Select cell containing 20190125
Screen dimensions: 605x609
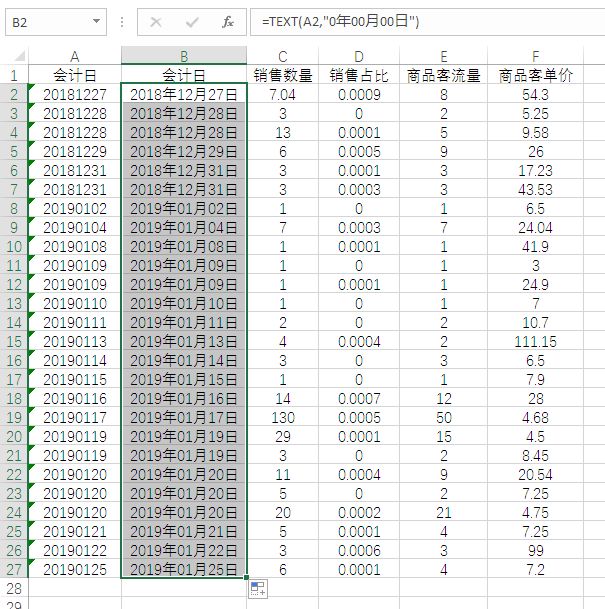tap(75, 569)
